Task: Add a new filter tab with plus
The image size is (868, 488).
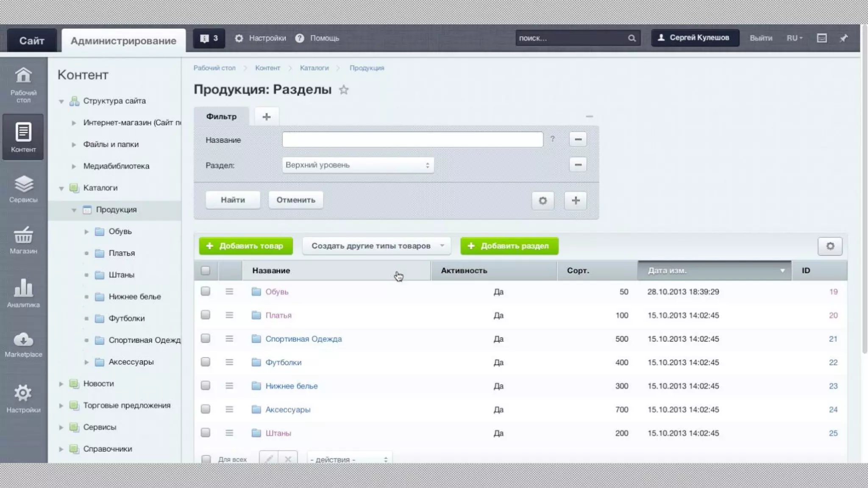Action: coord(266,116)
